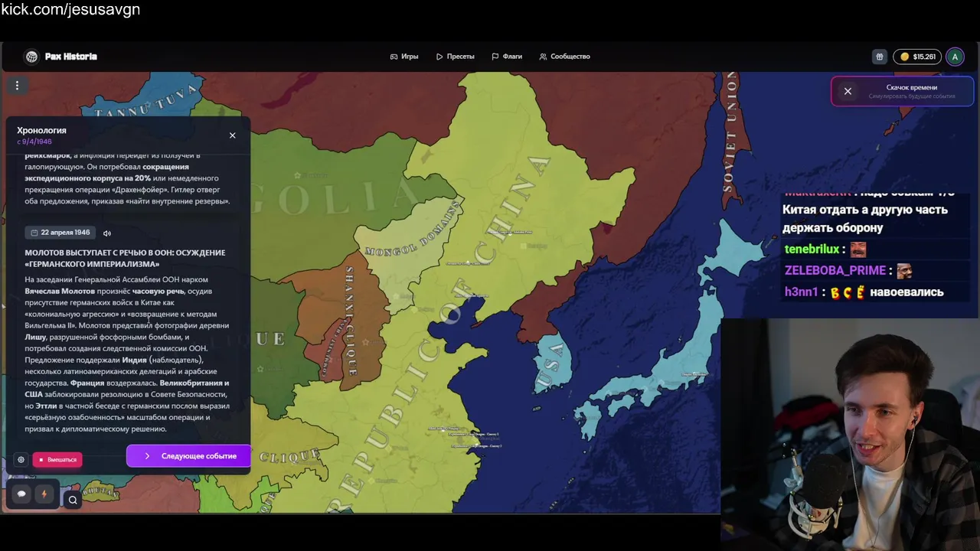Close the Хронология panel
This screenshot has height=551, width=980.
[x=233, y=135]
